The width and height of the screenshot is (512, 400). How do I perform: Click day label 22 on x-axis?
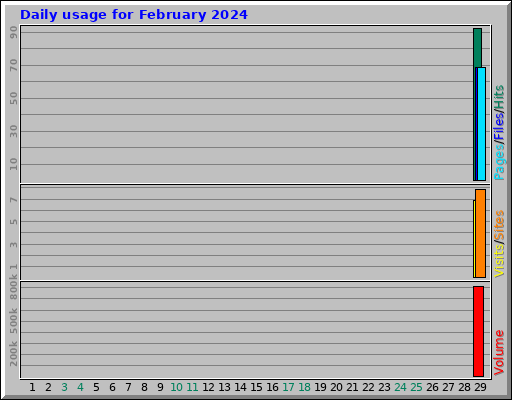pos(368,387)
